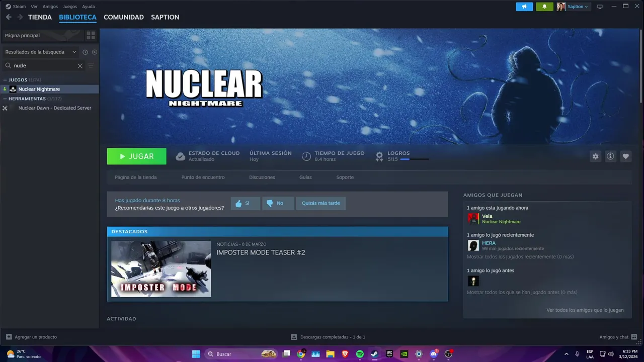The image size is (644, 362).
Task: Click the green JUGAR play button
Action: [136, 156]
